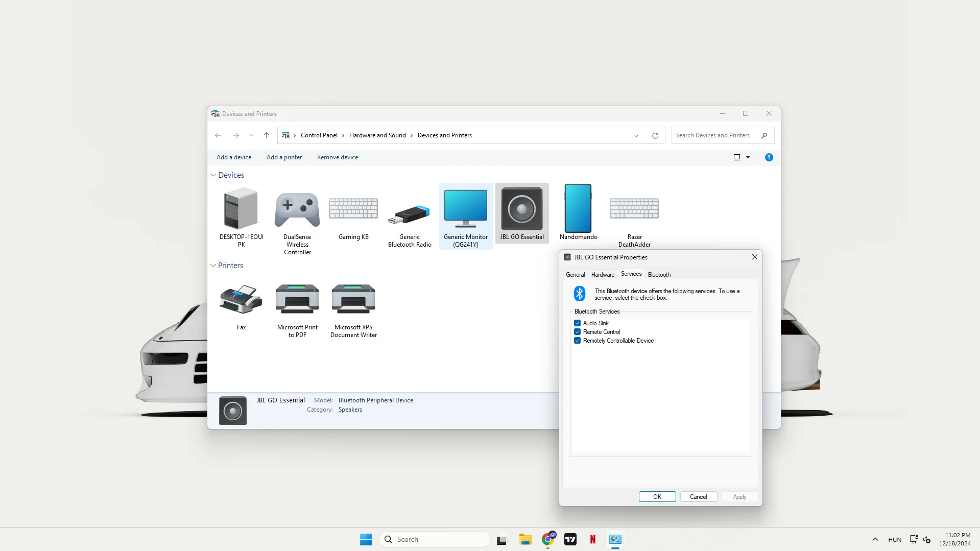Switch to the Hardware tab
Screen dimensions: 980x551
click(x=603, y=275)
